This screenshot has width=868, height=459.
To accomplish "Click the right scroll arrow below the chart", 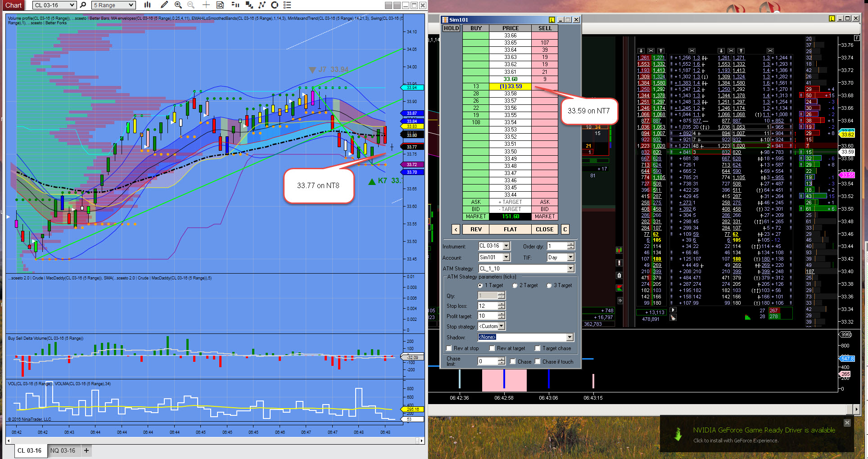I will pyautogui.click(x=422, y=441).
